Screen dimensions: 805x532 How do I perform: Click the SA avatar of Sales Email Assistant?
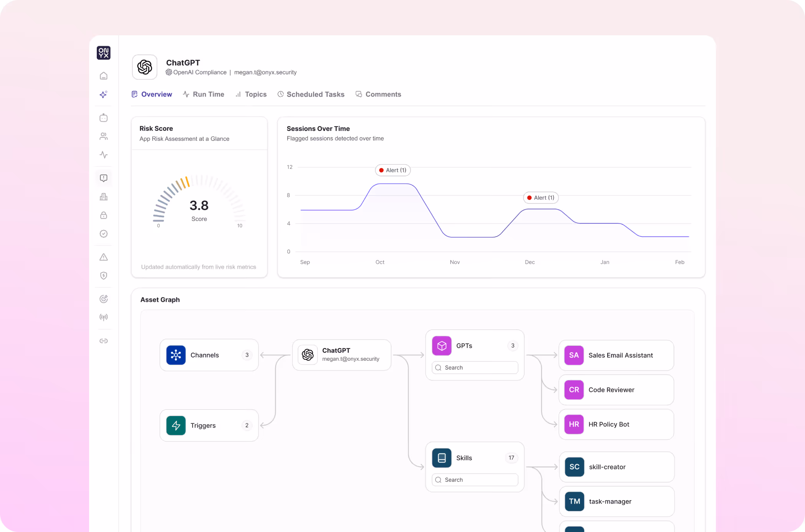574,355
